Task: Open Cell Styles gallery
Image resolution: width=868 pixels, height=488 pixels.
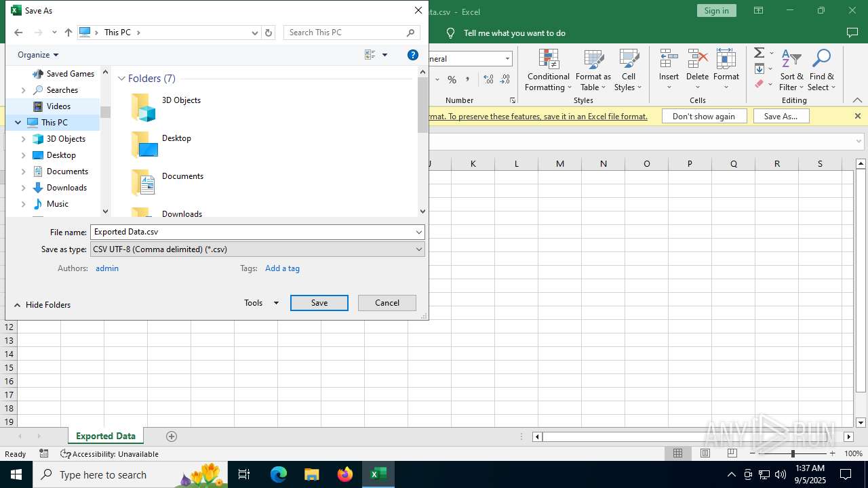Action: [628, 70]
